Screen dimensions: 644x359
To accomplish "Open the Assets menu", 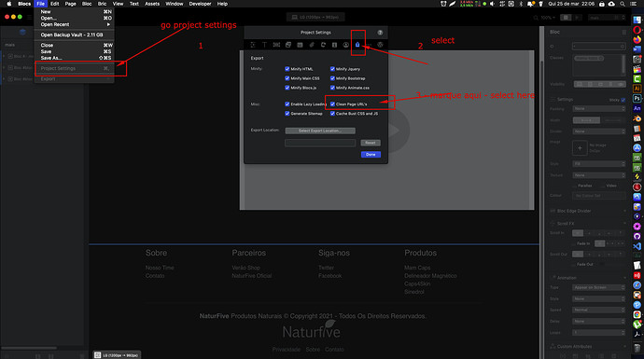I will click(x=152, y=4).
